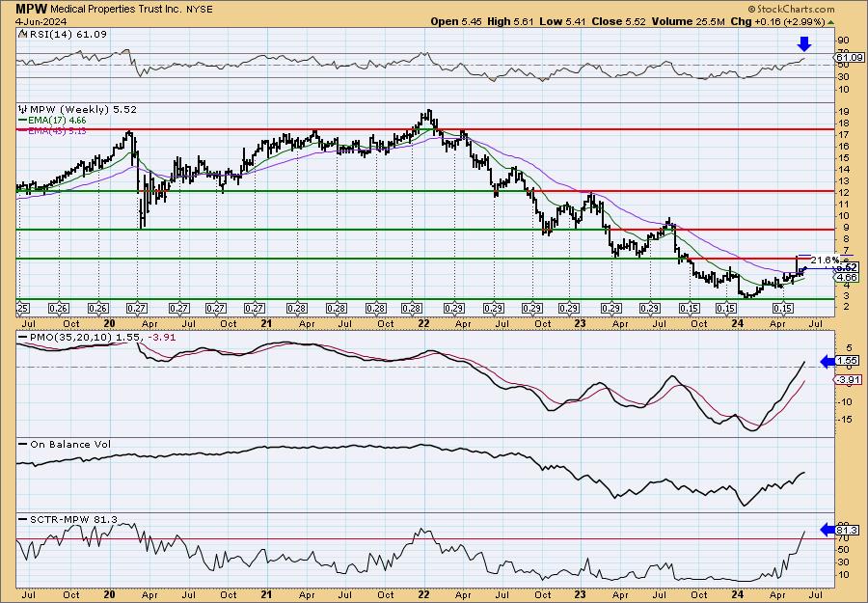Viewport: 868px width, 603px height.
Task: Click the Close 5.52 value in header
Action: point(617,21)
